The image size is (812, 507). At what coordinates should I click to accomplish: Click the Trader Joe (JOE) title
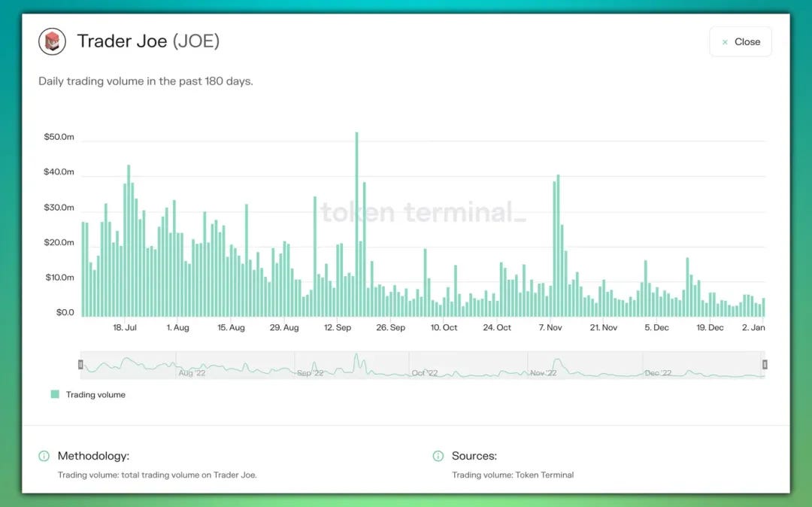pyautogui.click(x=148, y=41)
